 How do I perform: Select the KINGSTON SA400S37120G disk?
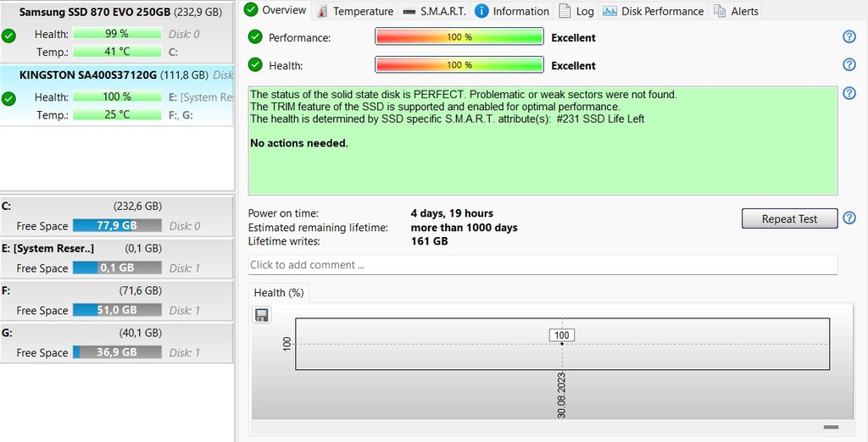click(x=117, y=95)
